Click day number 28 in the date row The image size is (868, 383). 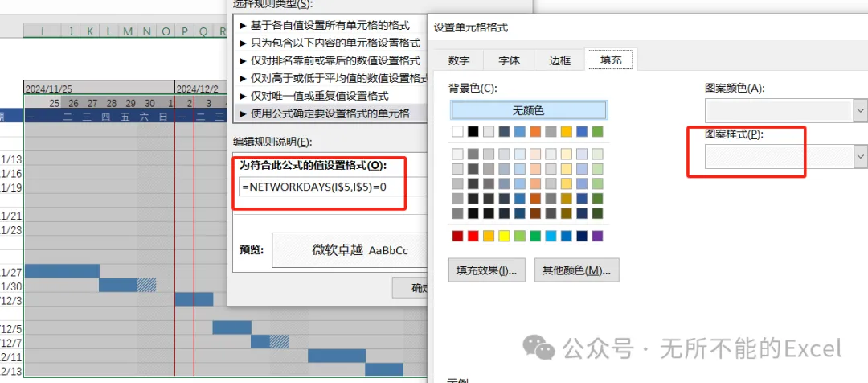tap(111, 103)
